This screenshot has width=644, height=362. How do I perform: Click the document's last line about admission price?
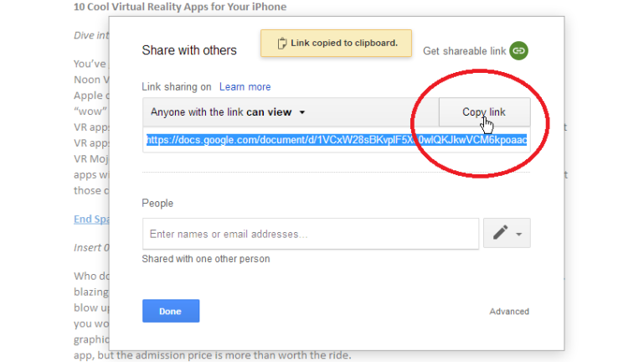coord(213,355)
